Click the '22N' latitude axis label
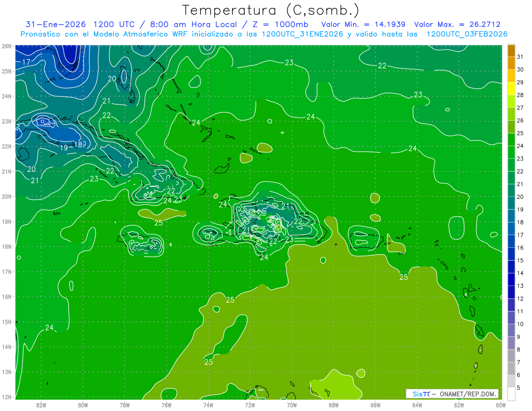 [7, 146]
